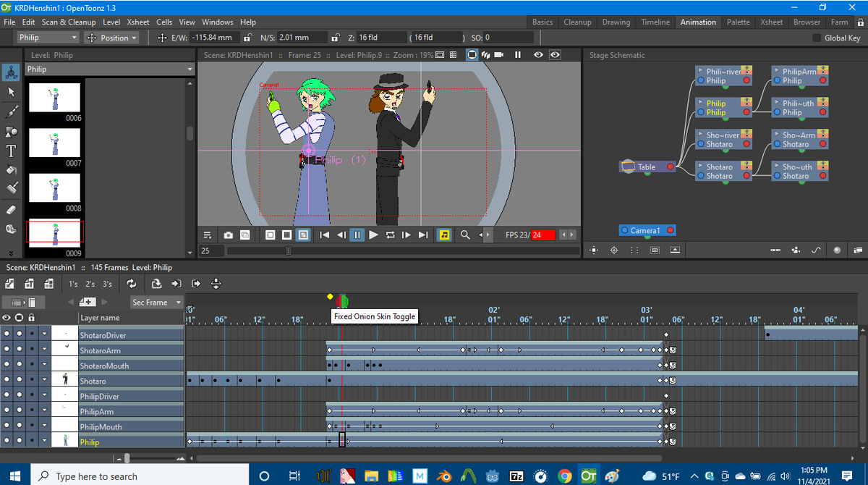The height and width of the screenshot is (485, 868).
Task: Click the Fit to Window schematic icon
Action: tap(594, 250)
